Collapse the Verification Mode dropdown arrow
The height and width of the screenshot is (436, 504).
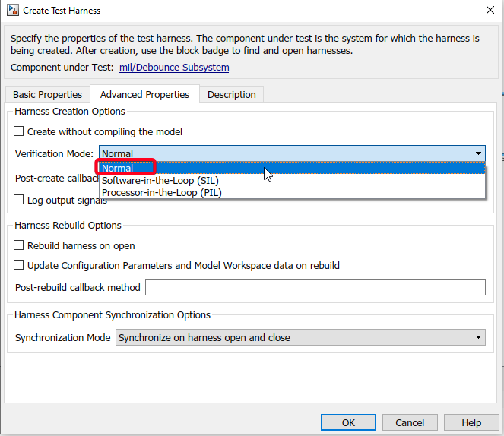[478, 153]
